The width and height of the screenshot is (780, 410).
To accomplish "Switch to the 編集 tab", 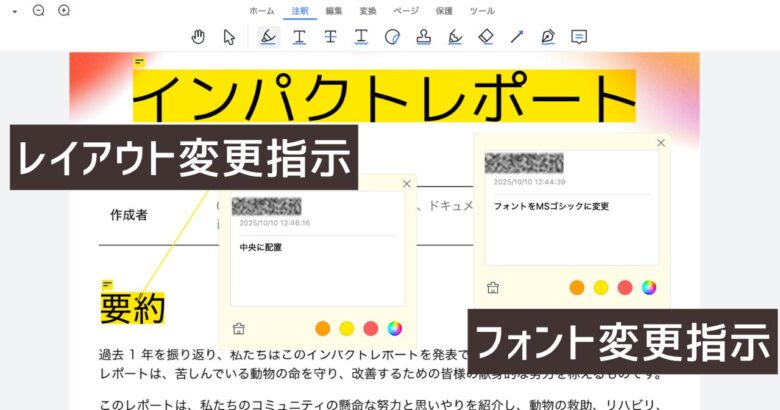I will [334, 10].
